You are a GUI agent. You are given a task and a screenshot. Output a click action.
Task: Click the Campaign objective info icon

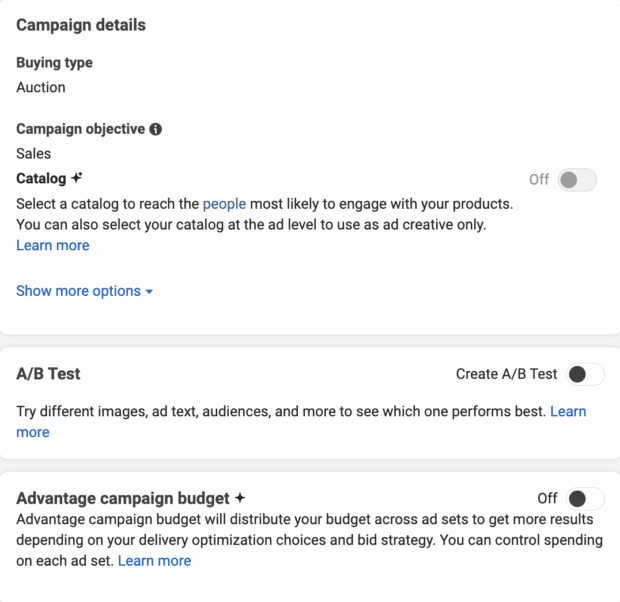(156, 129)
